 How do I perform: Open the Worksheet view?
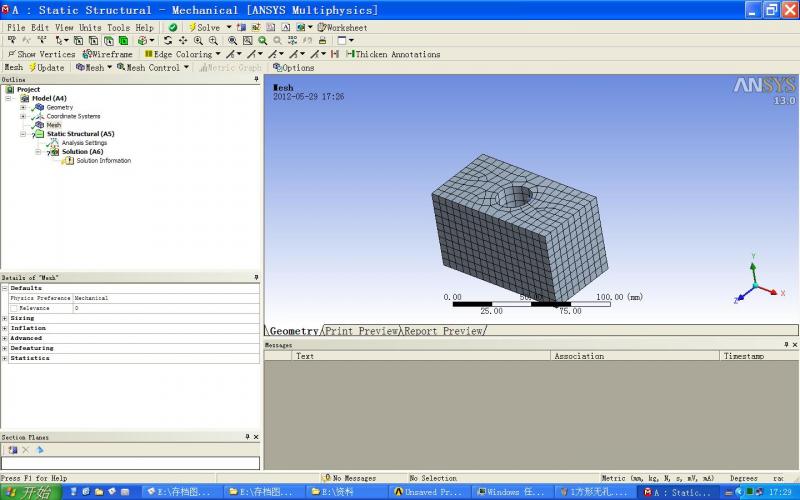(x=342, y=27)
